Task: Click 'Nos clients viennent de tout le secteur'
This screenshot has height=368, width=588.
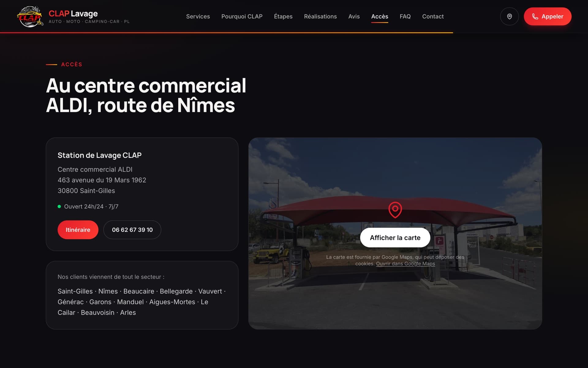Action: [x=111, y=277]
